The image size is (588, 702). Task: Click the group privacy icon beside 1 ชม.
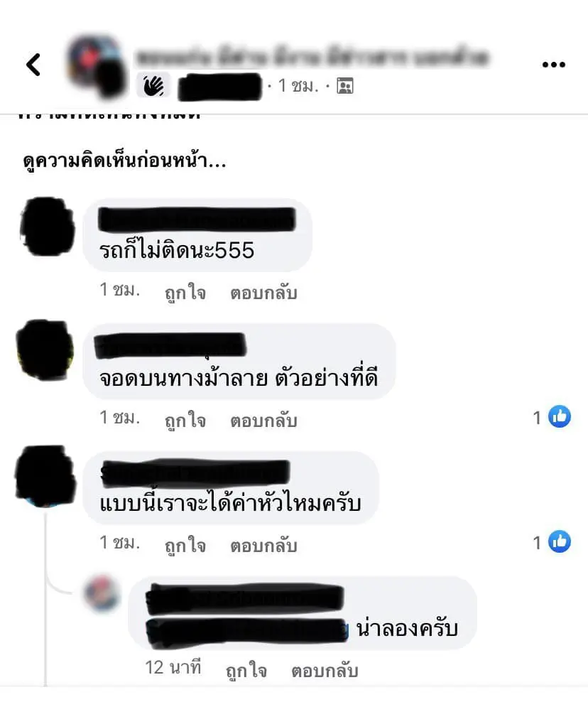[344, 85]
